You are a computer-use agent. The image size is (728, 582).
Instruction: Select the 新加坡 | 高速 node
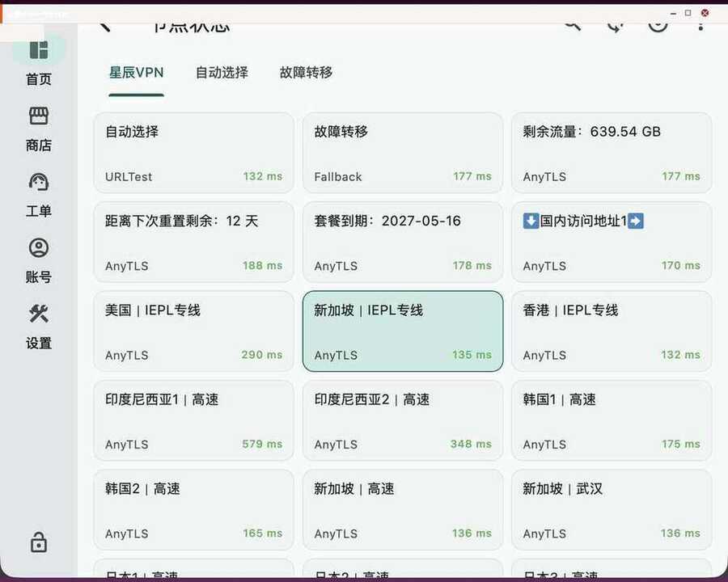pyautogui.click(x=403, y=509)
